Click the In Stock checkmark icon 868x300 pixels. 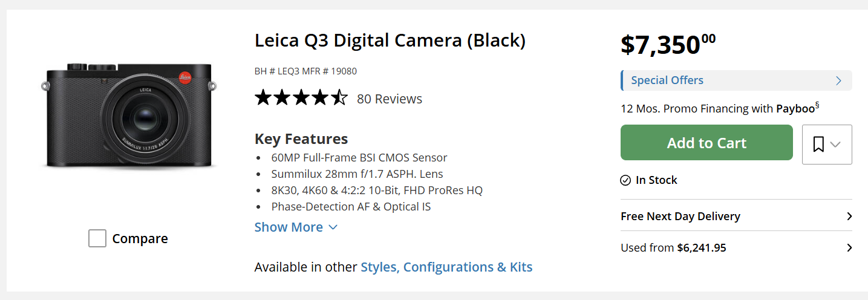626,180
